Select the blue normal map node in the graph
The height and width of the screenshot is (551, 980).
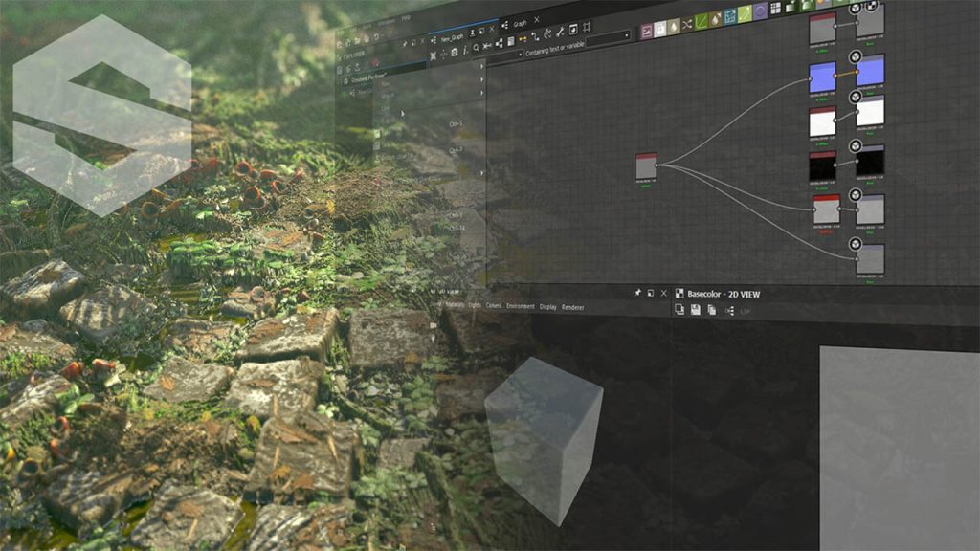(822, 77)
